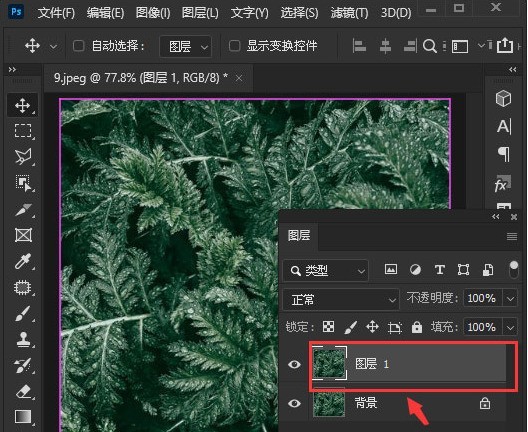
Task: Click the share export icon
Action: click(505, 45)
